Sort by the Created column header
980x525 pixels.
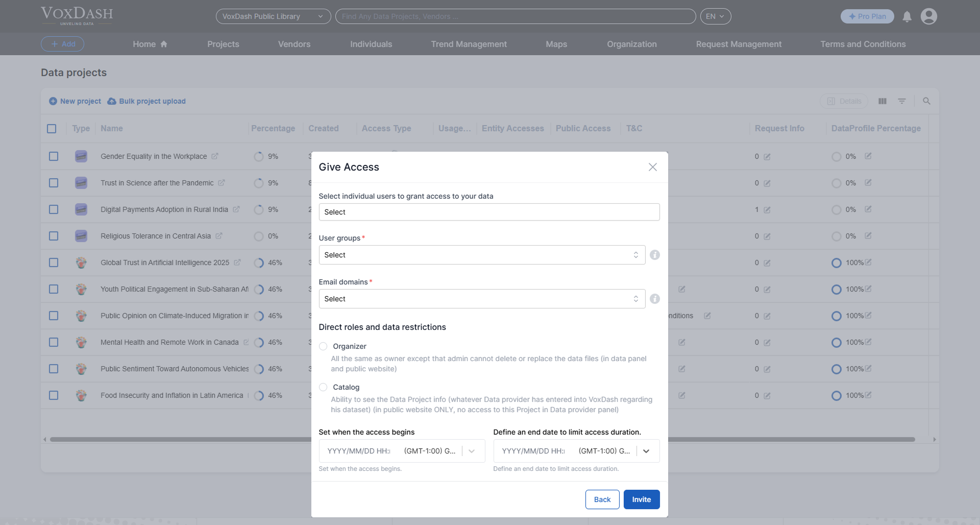click(x=323, y=129)
